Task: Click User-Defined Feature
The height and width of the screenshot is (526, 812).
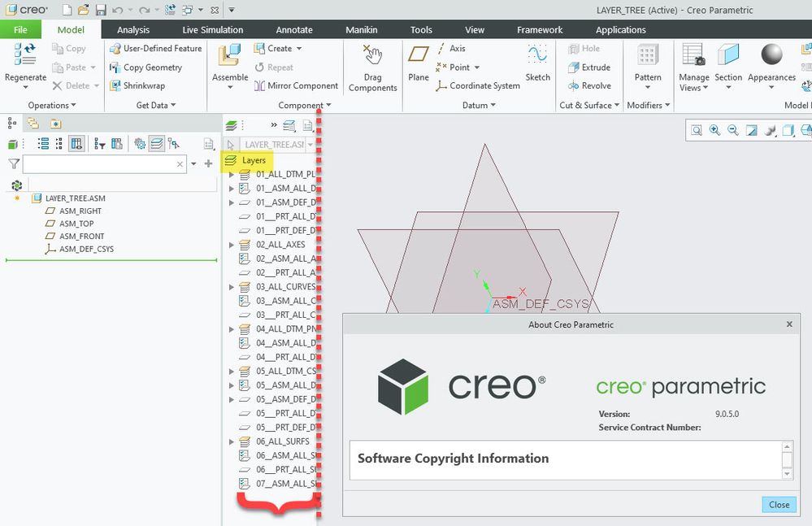Action: click(156, 49)
